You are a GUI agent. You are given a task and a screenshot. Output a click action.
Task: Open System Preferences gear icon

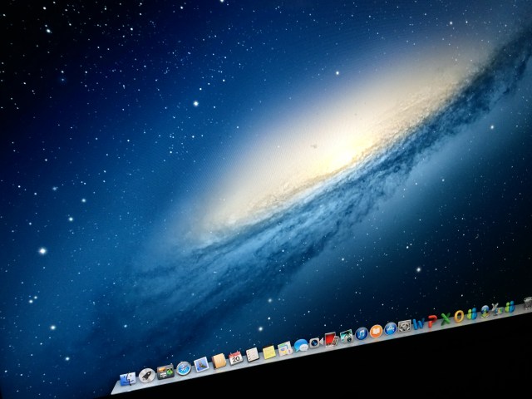pyautogui.click(x=404, y=324)
